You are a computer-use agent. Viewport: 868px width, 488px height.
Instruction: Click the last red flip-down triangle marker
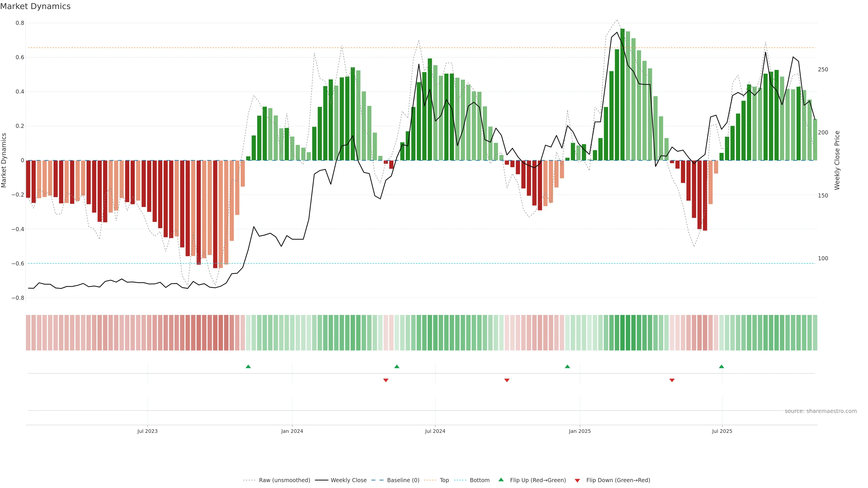672,380
